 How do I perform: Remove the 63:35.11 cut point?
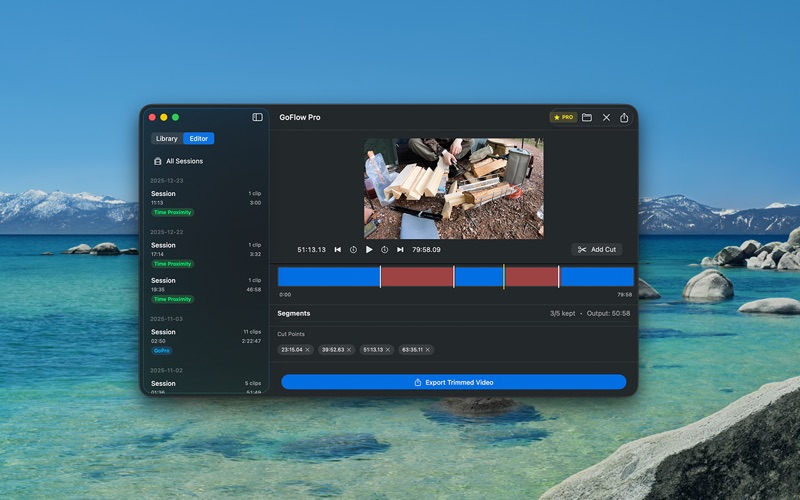[428, 350]
